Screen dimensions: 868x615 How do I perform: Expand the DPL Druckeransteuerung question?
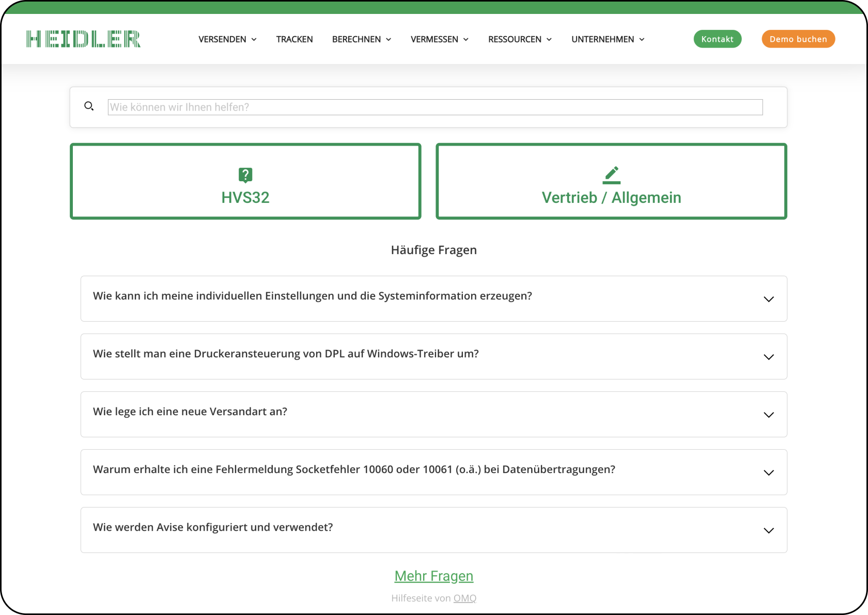(x=768, y=357)
